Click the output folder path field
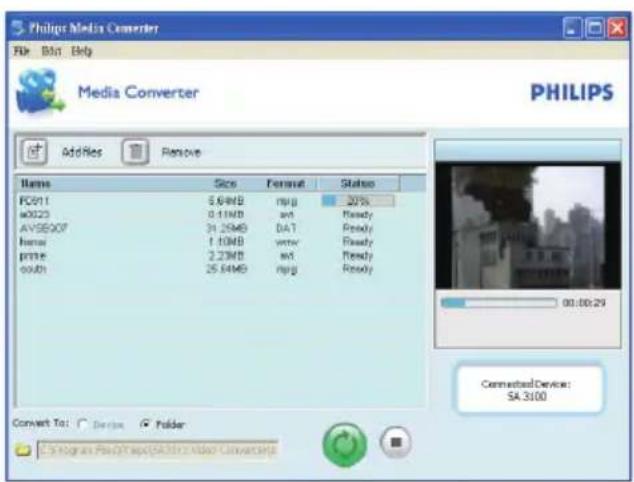The height and width of the screenshot is (482, 634). [x=157, y=450]
